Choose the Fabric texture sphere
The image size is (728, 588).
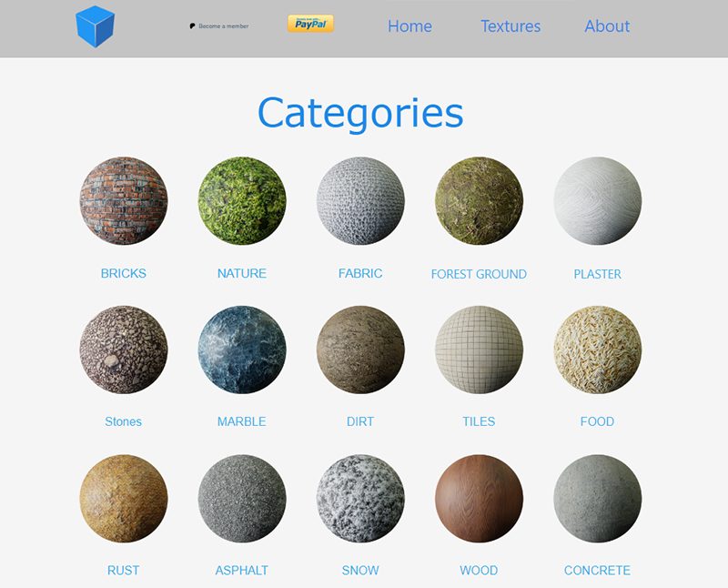coord(360,201)
